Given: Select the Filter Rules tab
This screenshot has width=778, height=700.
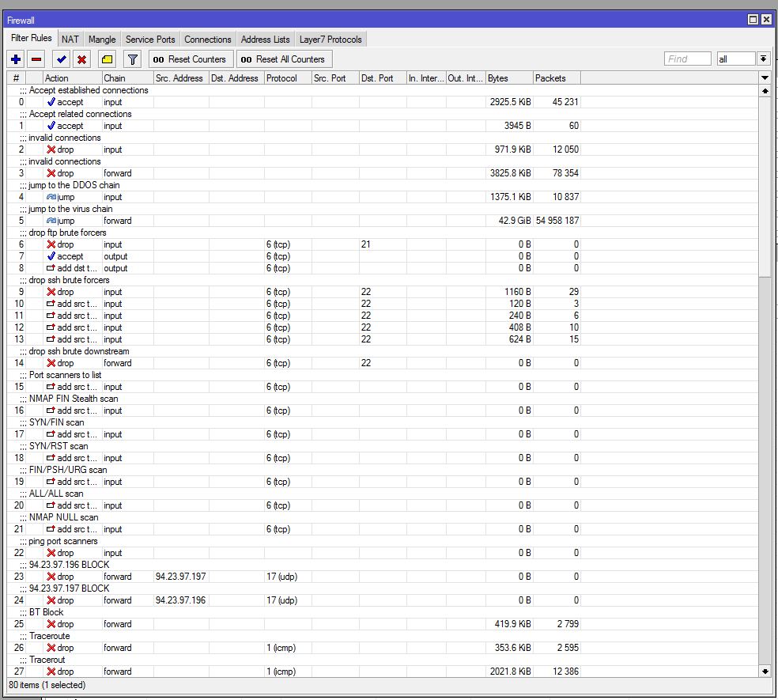Looking at the screenshot, I should tap(32, 38).
